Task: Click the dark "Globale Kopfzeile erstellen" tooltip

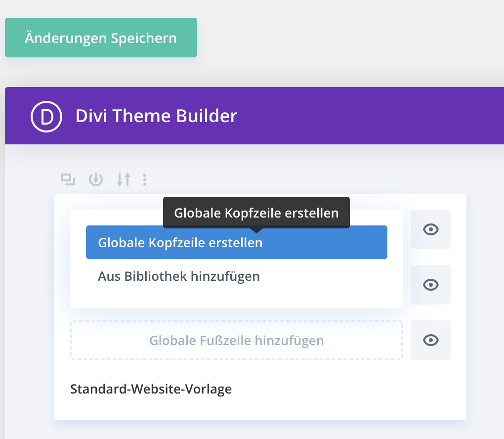Action: pos(256,213)
